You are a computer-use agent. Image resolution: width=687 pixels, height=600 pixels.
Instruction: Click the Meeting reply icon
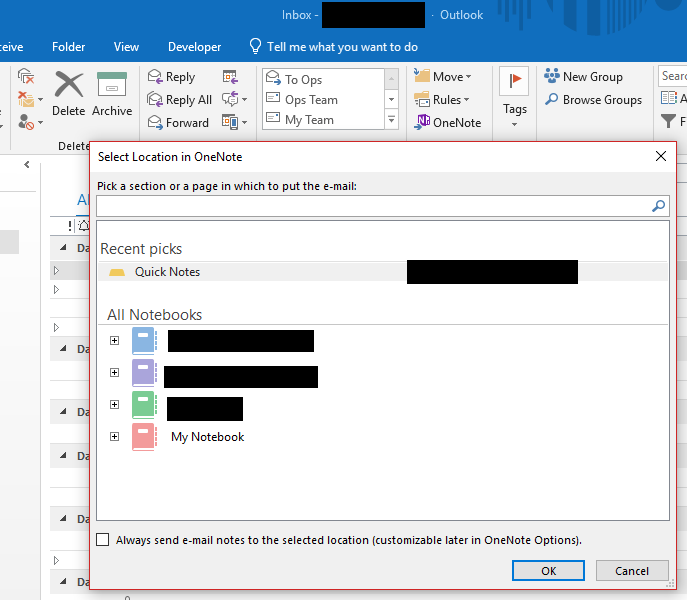230,77
